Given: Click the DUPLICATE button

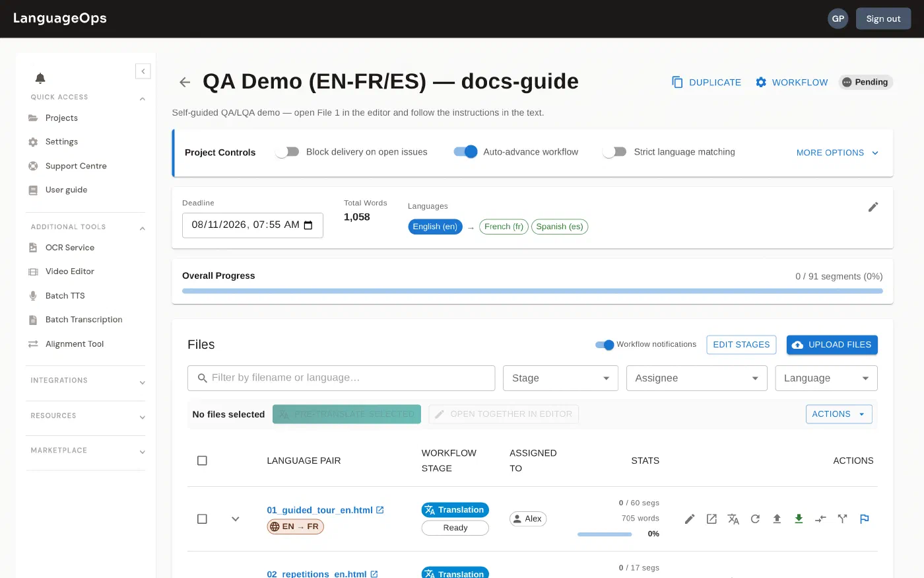Looking at the screenshot, I should coord(706,83).
